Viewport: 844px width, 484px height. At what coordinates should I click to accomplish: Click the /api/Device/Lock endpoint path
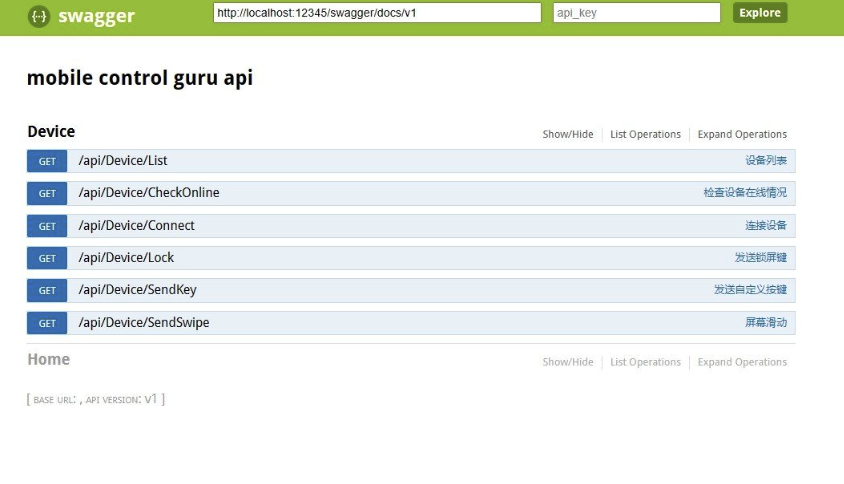[x=126, y=258]
